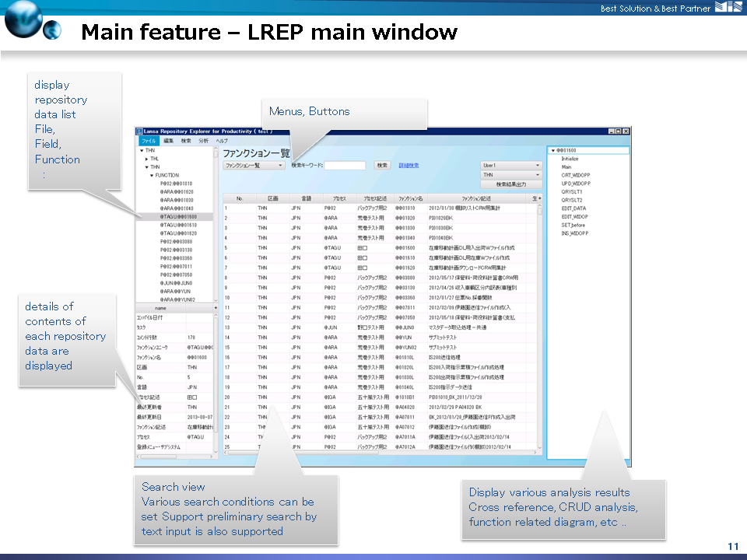The image size is (747, 560).
Task: Select EDIT_WIDOP in the analysis tree
Action: point(574,217)
